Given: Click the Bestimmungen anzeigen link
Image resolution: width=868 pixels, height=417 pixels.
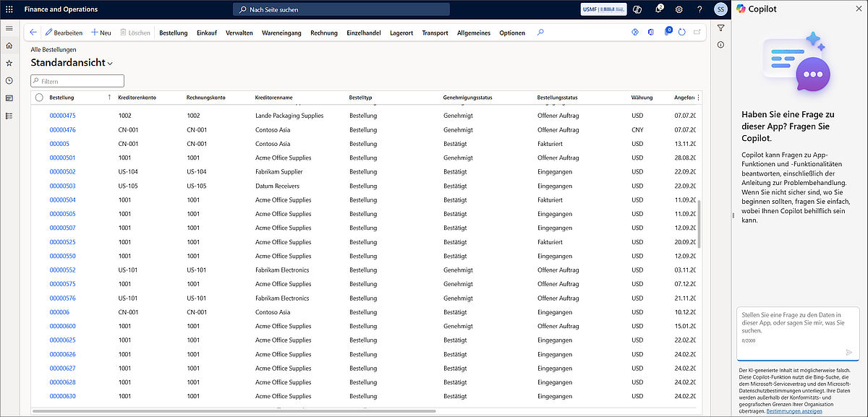Looking at the screenshot, I should pos(793,410).
